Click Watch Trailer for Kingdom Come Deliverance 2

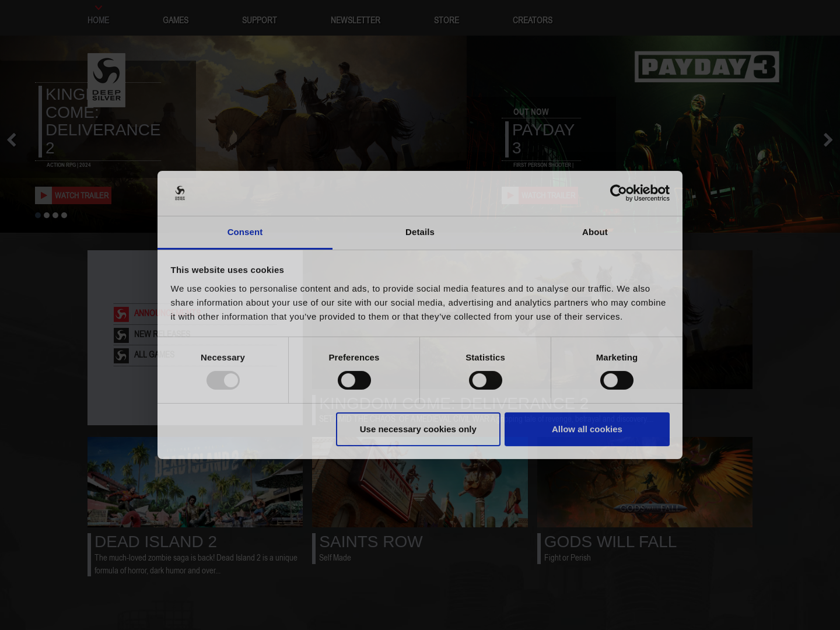pos(73,195)
